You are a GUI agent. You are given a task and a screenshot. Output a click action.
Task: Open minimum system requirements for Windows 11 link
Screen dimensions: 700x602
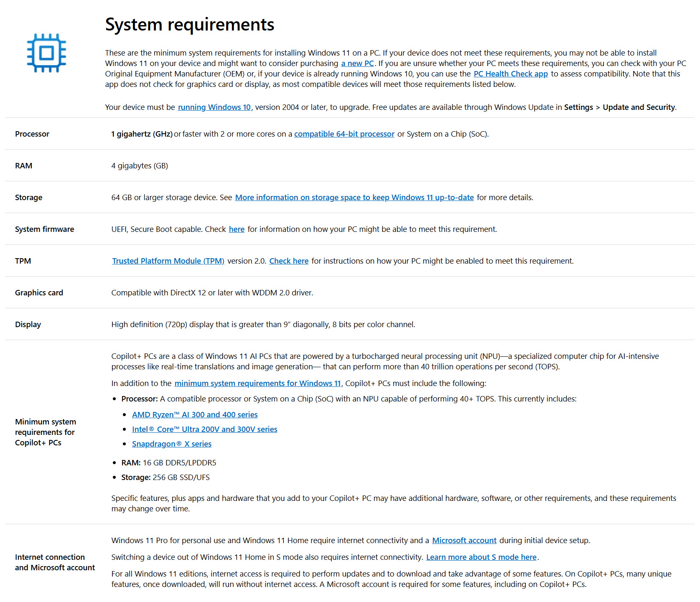tap(257, 384)
